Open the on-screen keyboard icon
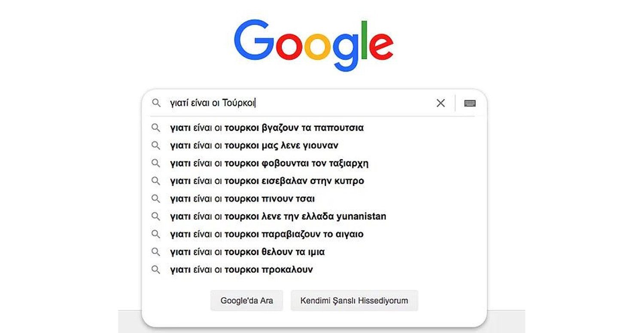The width and height of the screenshot is (644, 333). 470,103
